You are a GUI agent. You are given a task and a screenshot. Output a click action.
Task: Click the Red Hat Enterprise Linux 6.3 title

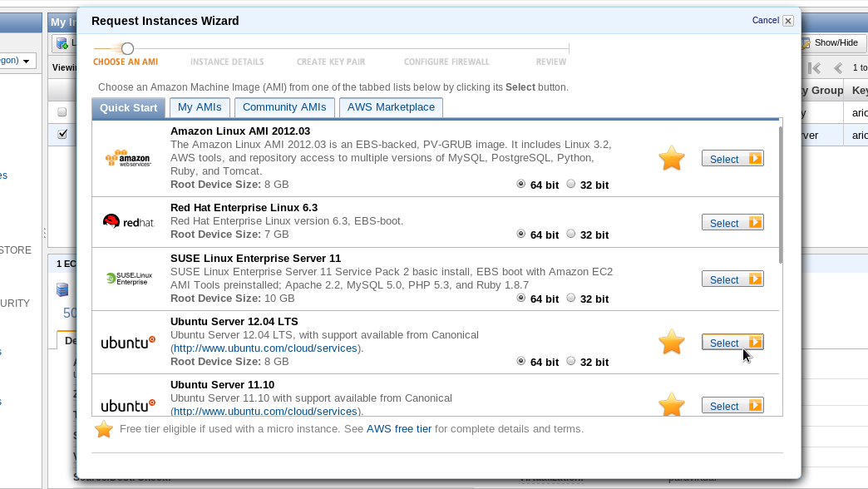click(x=244, y=208)
